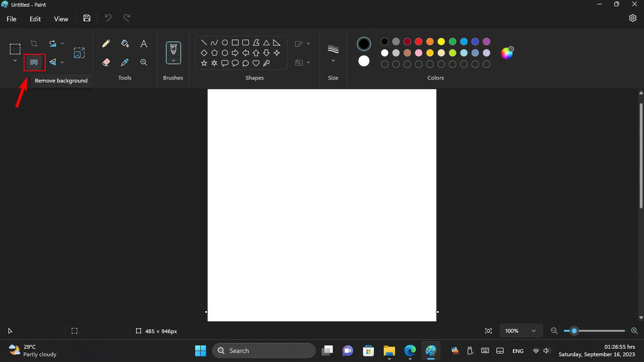Open the View menu

click(x=61, y=19)
